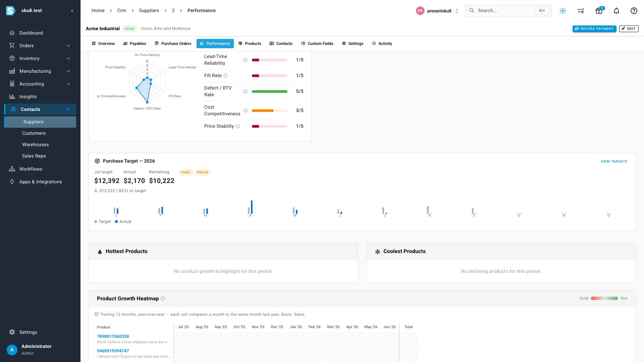Click the Fill Rate info icon
The height and width of the screenshot is (362, 644).
225,76
